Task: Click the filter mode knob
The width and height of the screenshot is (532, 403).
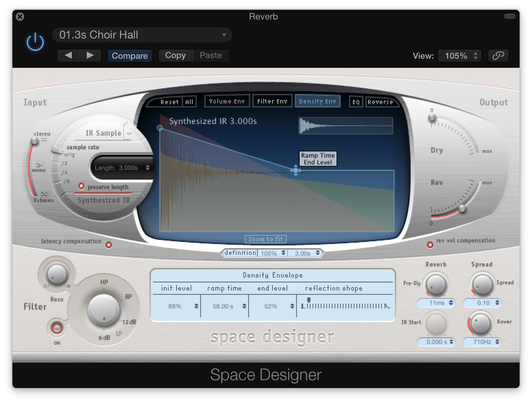Action: click(103, 310)
